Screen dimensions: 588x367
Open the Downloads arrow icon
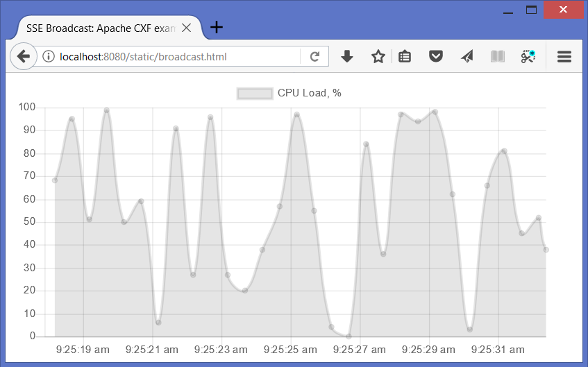(347, 57)
